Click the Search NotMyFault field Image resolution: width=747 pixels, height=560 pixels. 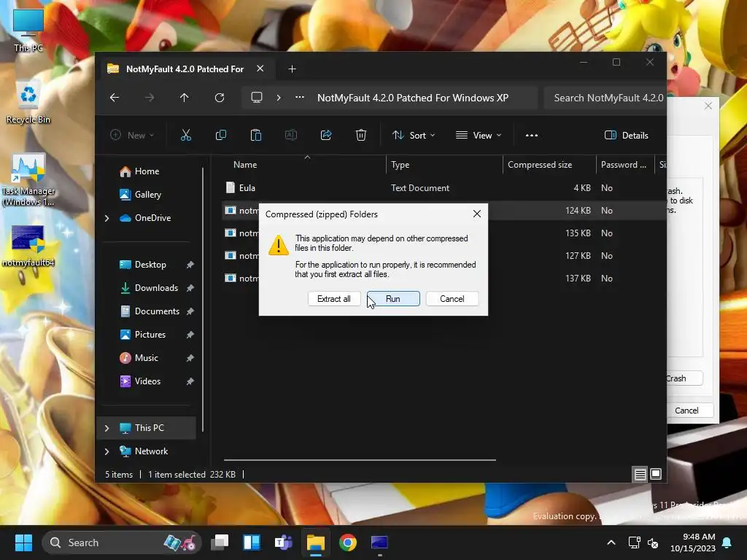click(605, 98)
